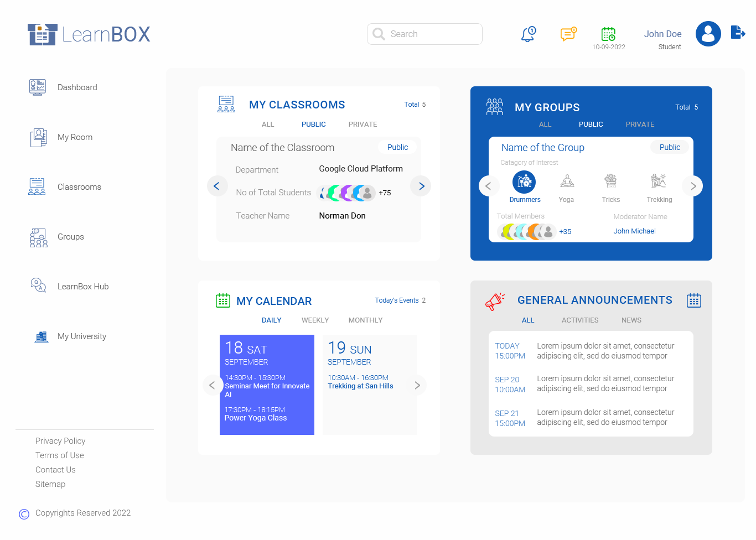Image resolution: width=756 pixels, height=540 pixels.
Task: Open the 18 SAT September calendar card
Action: pyautogui.click(x=267, y=385)
